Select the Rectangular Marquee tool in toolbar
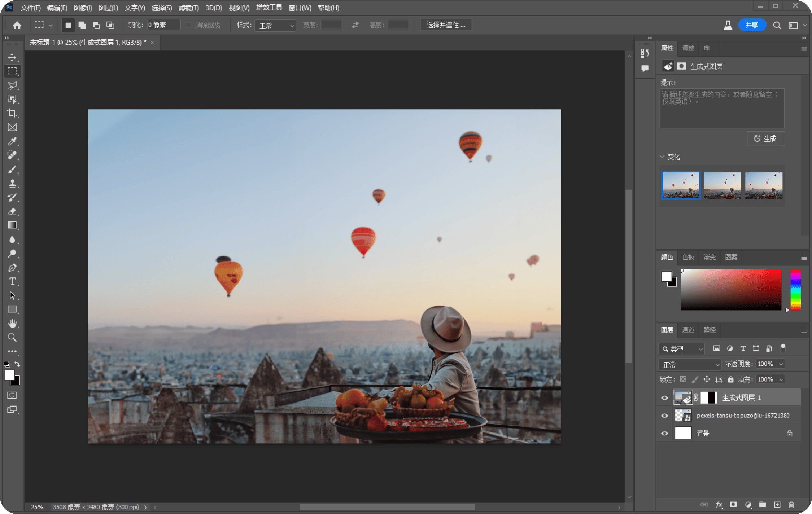The height and width of the screenshot is (514, 812). tap(12, 71)
